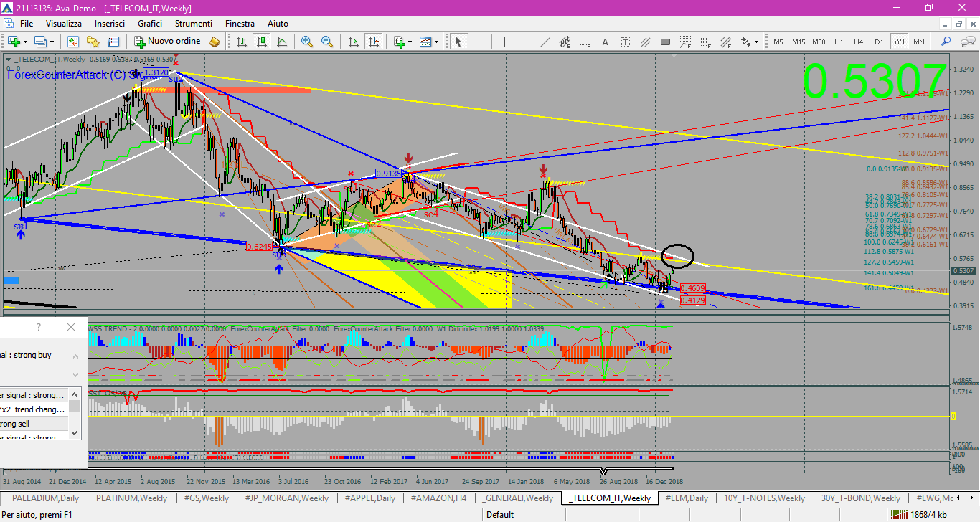
Task: Switch to the _GENERALI,Weekly chart tab
Action: click(x=517, y=498)
